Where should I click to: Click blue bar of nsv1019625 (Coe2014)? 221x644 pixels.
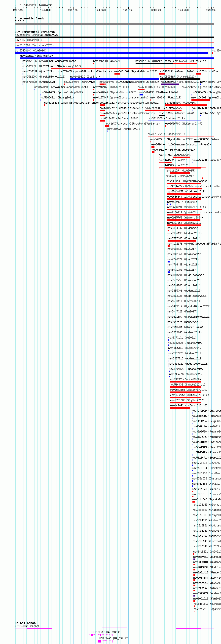tap(115, 79)
